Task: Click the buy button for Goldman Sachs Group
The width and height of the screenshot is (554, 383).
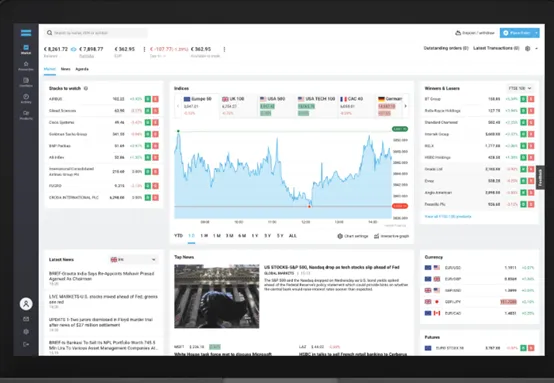Action: point(148,134)
